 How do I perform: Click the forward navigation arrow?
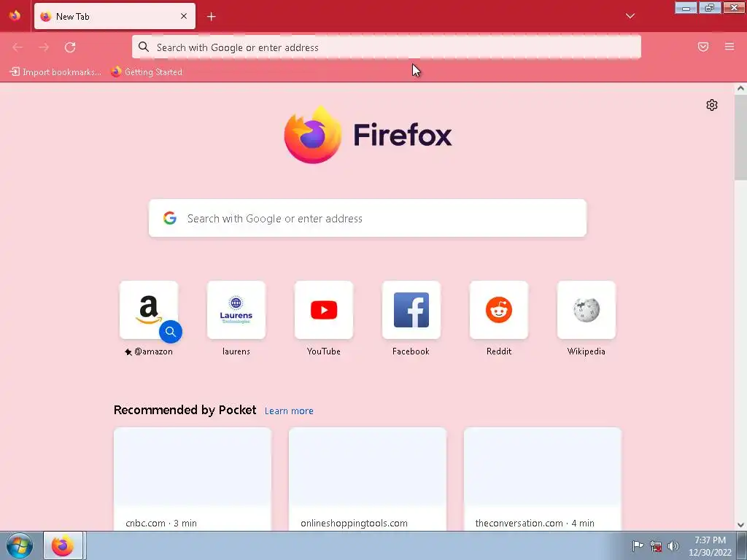(44, 47)
